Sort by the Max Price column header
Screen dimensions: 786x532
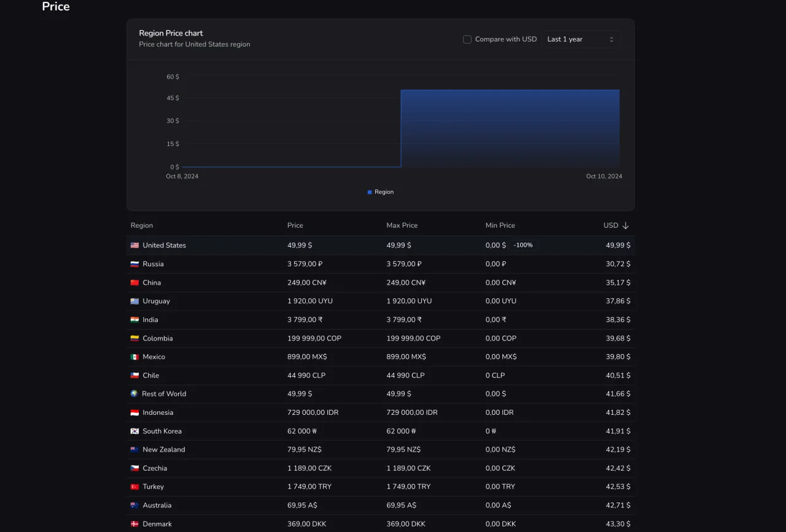click(x=402, y=226)
